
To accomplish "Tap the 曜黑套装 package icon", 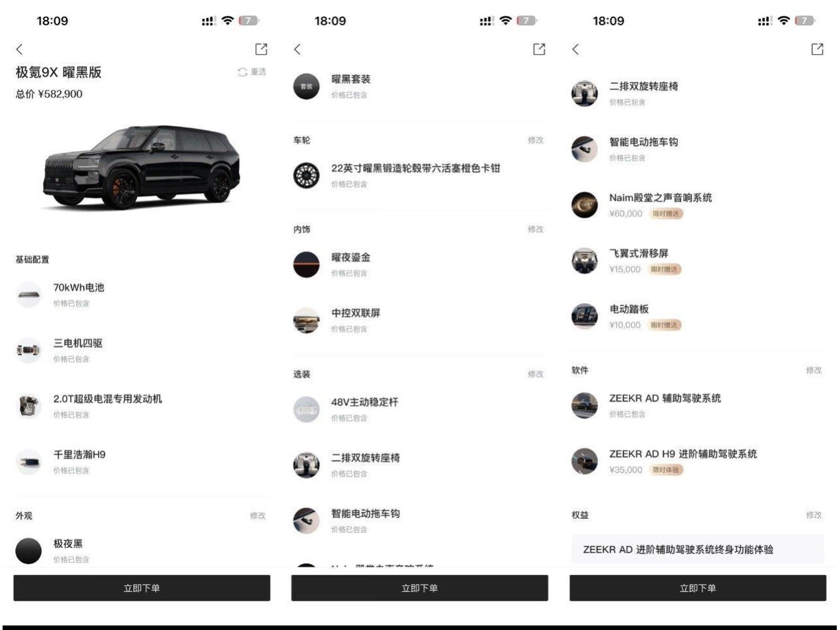I will tap(306, 86).
